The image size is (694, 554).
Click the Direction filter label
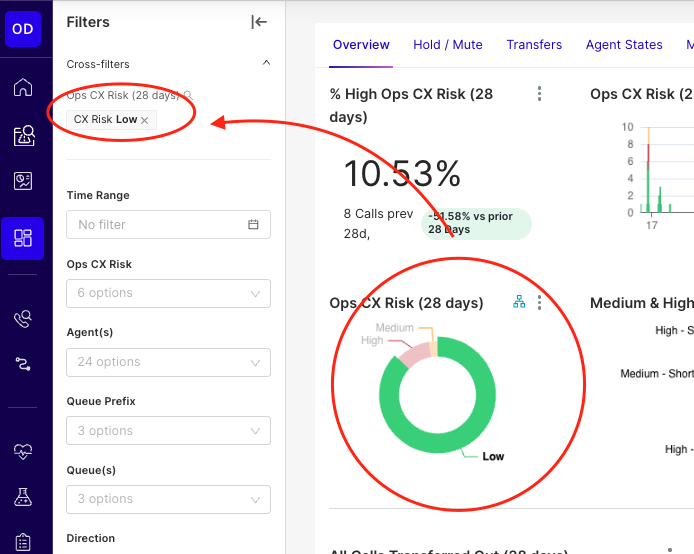91,538
